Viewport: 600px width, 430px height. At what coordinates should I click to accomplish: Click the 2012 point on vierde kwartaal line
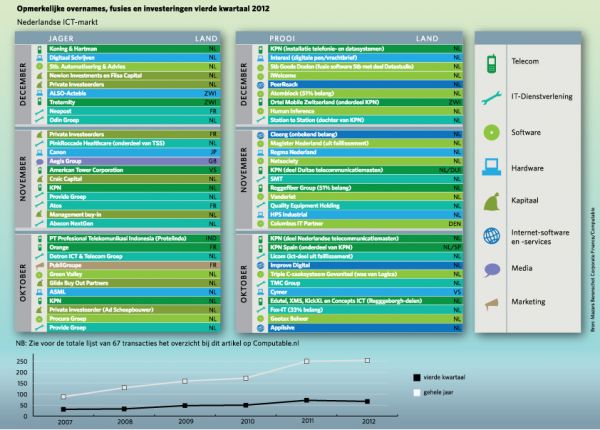[367, 401]
